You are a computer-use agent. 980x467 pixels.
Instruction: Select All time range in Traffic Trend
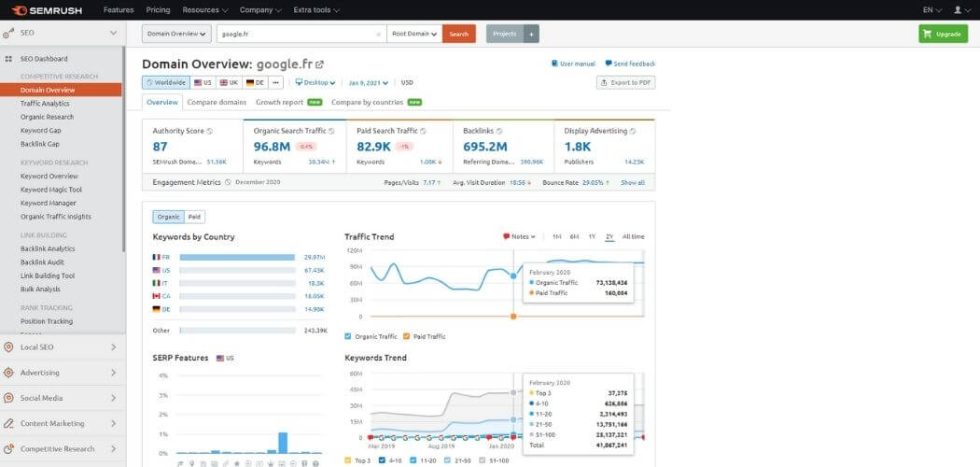(633, 237)
